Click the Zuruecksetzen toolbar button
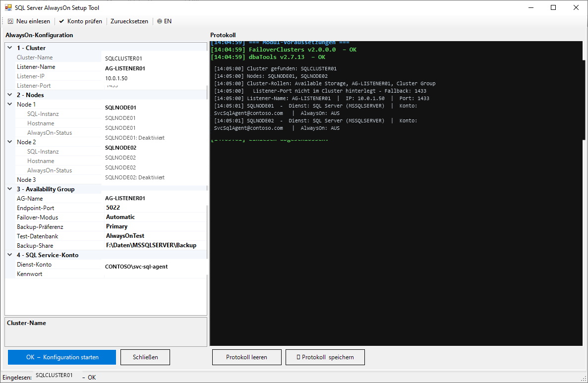This screenshot has width=588, height=383. pos(129,21)
